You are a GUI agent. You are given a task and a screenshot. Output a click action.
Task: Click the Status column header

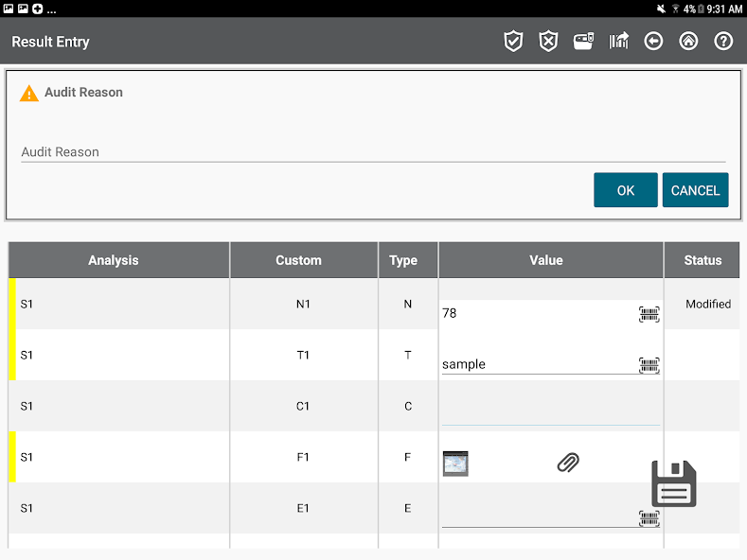703,260
